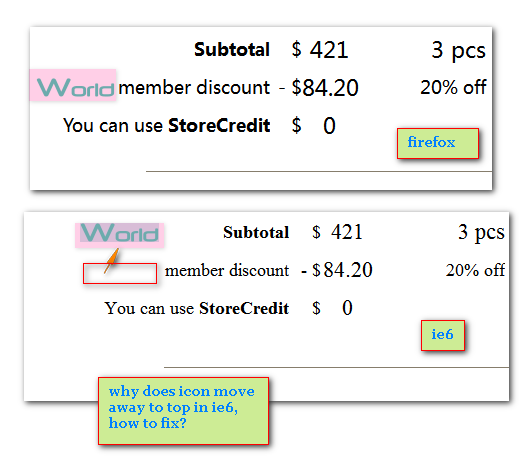Click 3 pcs text in Firefox panel
The image size is (519, 456).
click(458, 51)
